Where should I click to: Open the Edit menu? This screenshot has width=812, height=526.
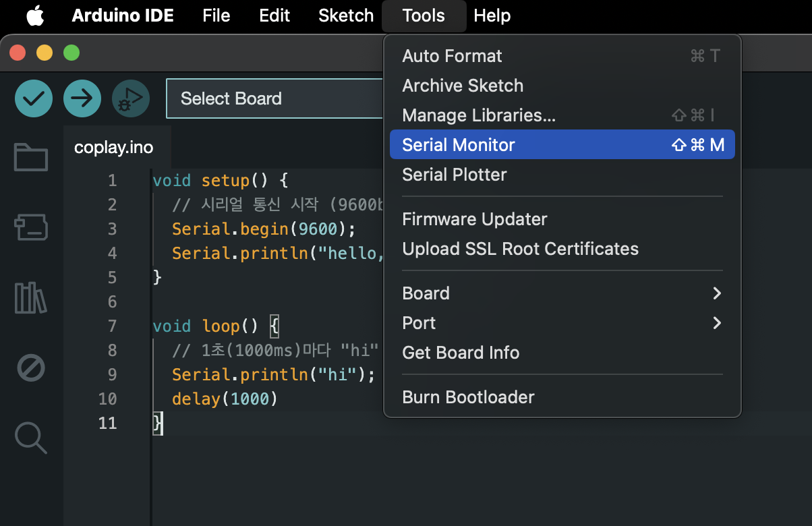(274, 16)
